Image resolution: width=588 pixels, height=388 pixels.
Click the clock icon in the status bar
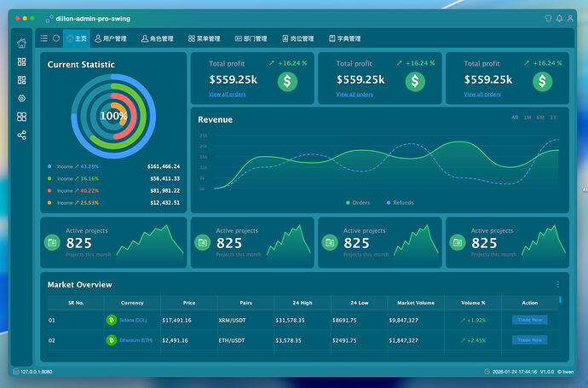point(487,372)
